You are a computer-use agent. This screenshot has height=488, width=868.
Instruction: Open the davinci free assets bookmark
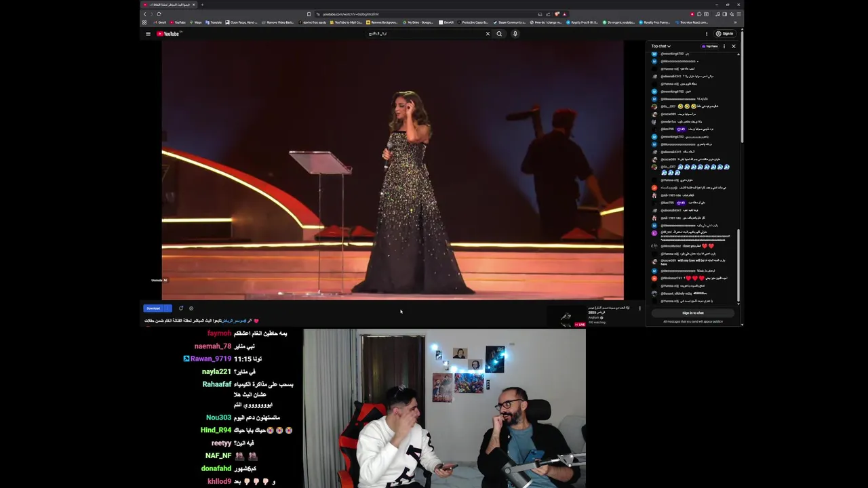313,22
